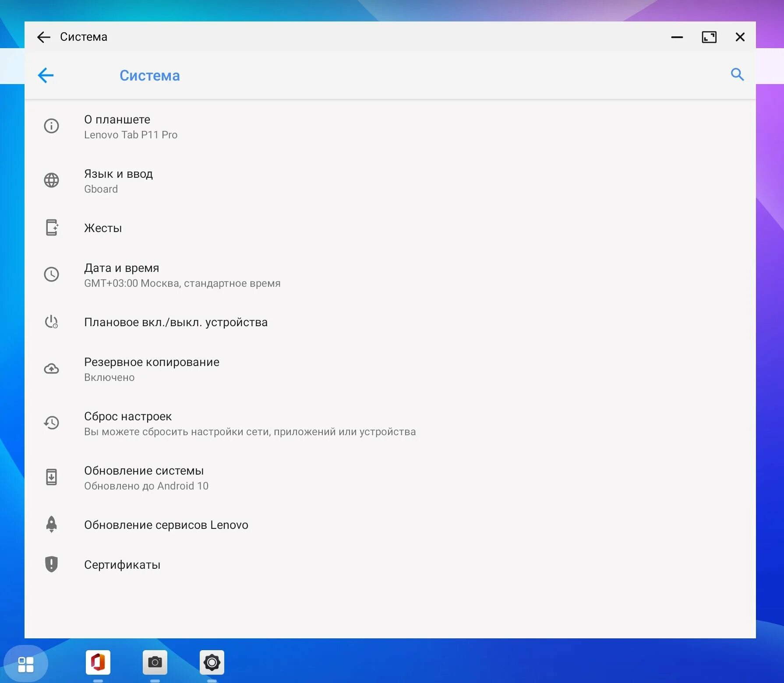This screenshot has width=784, height=683.
Task: Open the search in settings
Action: pyautogui.click(x=737, y=74)
